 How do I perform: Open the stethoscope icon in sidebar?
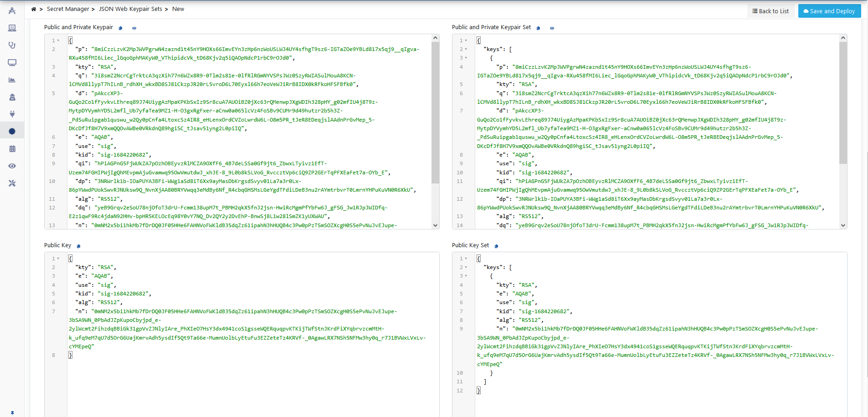click(x=12, y=45)
